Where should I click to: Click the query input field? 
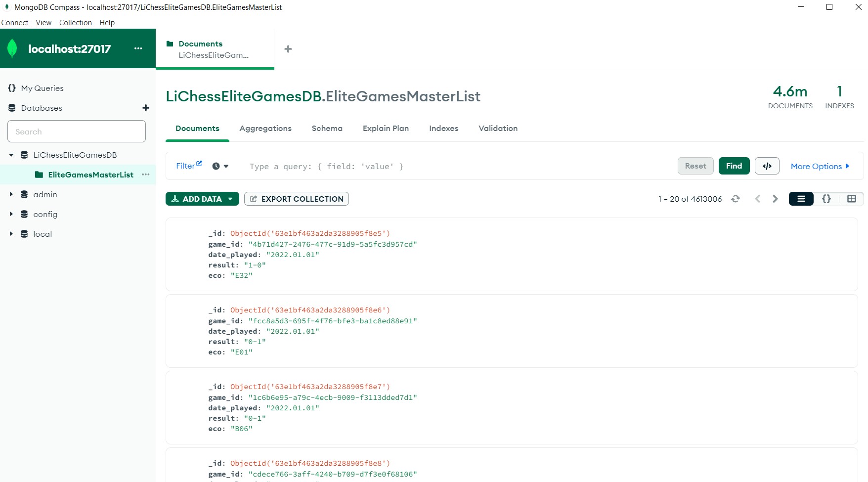tap(445, 166)
